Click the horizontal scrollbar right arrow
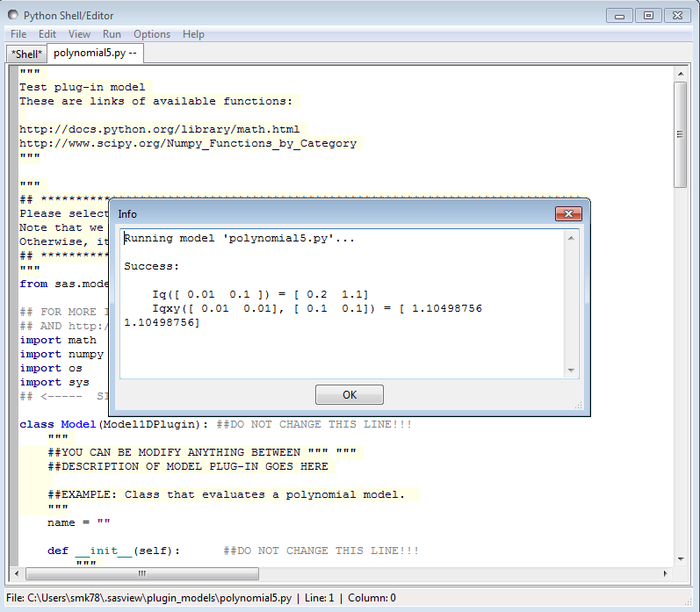Screen dimensions: 700x612 point(665,572)
